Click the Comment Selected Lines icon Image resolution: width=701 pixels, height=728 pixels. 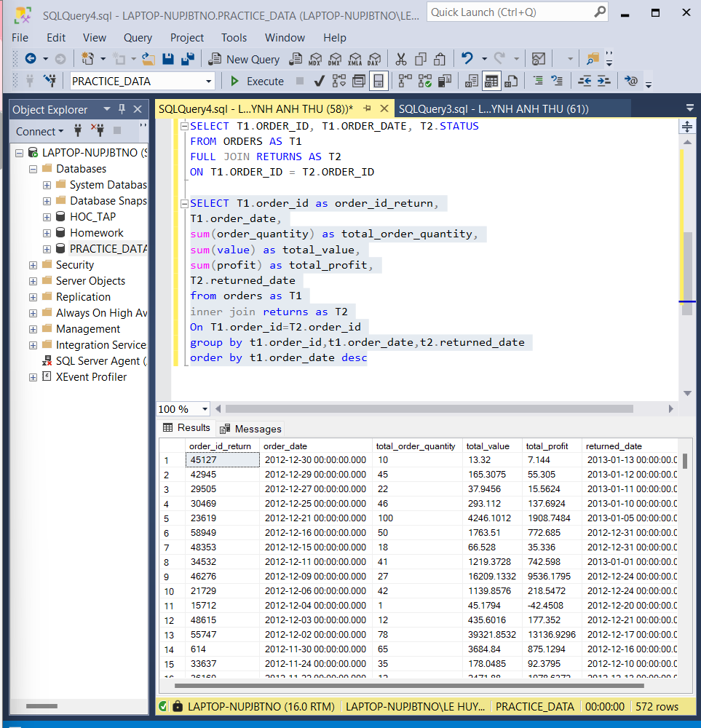[537, 81]
